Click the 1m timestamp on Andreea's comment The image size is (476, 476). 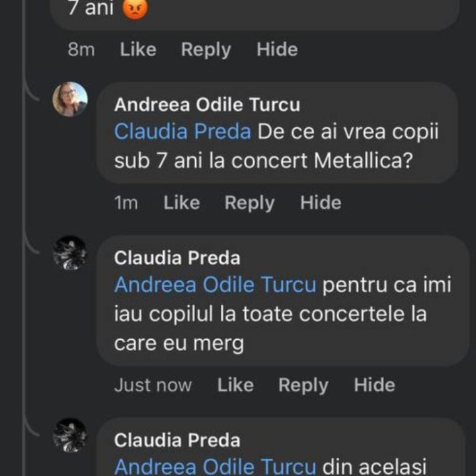click(126, 203)
